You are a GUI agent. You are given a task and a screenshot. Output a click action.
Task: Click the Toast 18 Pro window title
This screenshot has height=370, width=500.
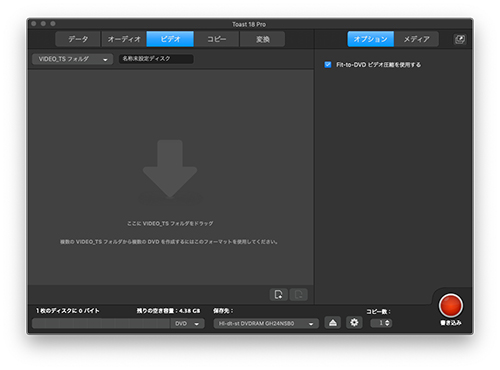click(x=249, y=24)
